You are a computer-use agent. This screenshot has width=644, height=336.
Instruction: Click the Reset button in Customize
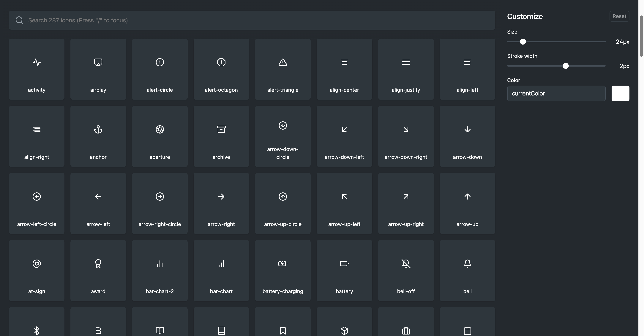pos(619,16)
